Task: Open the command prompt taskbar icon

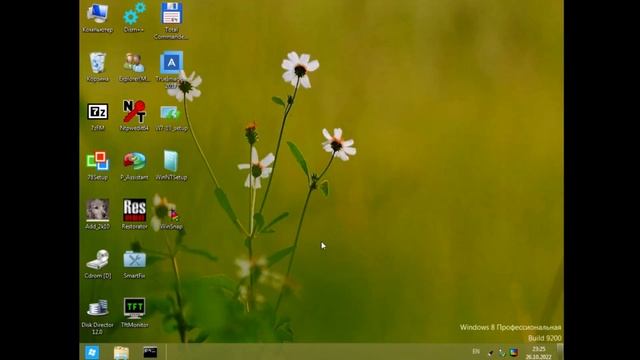Action: [150, 352]
